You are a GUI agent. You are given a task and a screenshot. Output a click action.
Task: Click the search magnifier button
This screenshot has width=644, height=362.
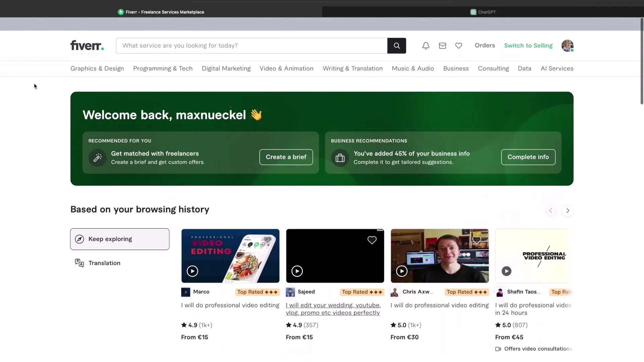coord(396,46)
